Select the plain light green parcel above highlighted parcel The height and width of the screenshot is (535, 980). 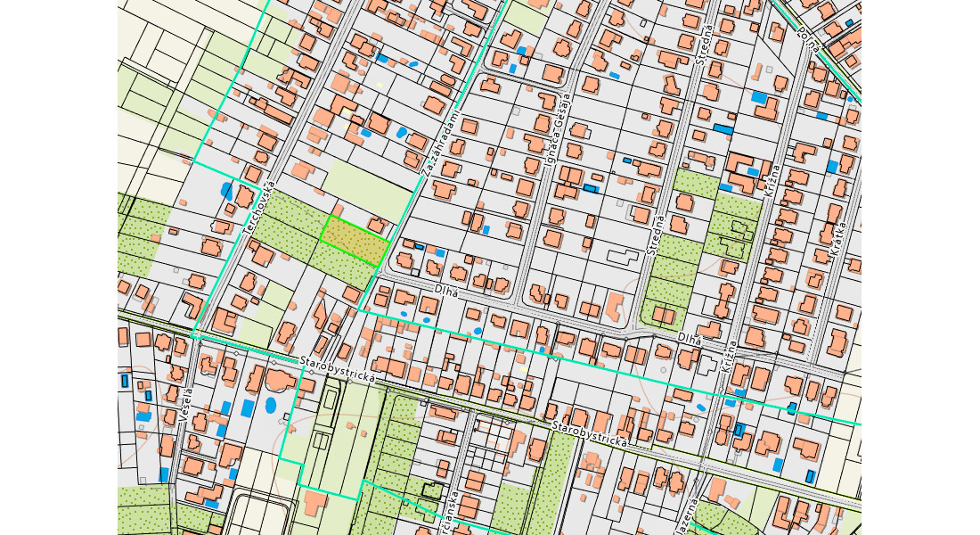368,185
